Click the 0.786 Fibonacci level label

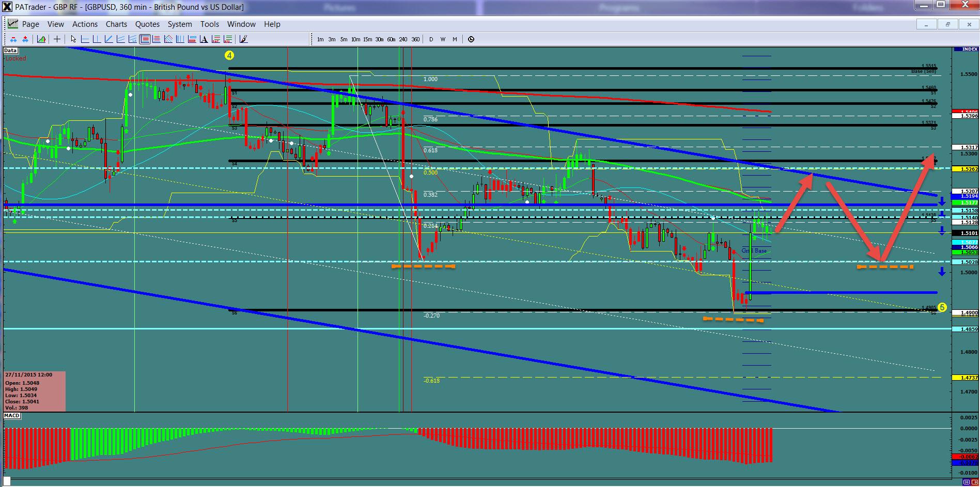pos(430,119)
